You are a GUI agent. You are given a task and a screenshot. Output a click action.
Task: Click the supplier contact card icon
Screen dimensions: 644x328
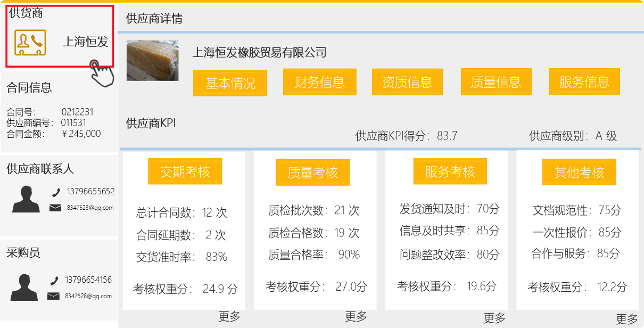tap(30, 43)
